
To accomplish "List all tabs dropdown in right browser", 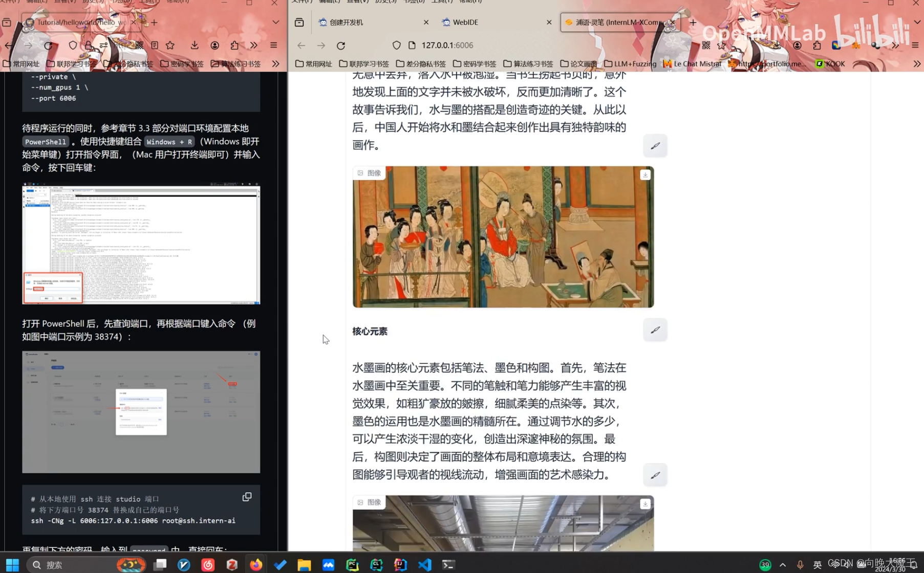I will point(917,23).
